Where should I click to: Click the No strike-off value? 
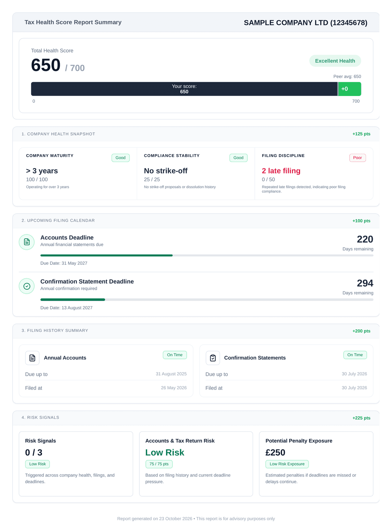(166, 171)
